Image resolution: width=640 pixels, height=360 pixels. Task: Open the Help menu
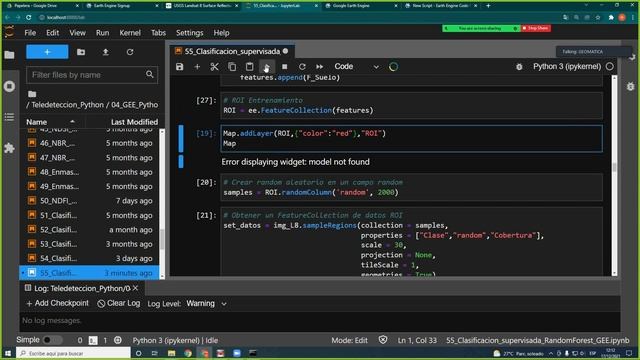[221, 33]
